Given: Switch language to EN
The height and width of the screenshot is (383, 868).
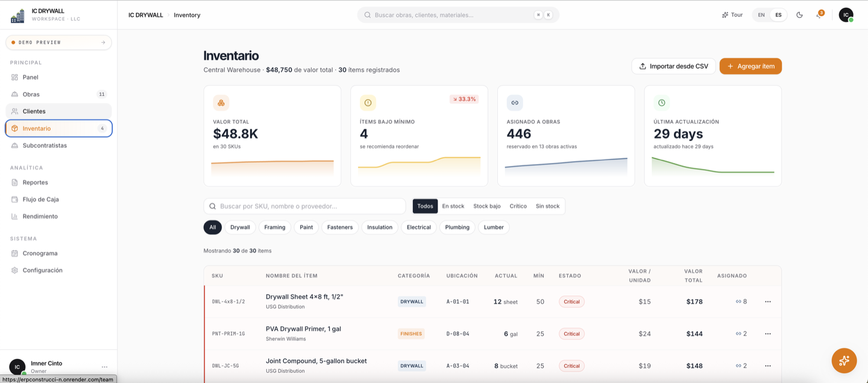Looking at the screenshot, I should (x=761, y=15).
